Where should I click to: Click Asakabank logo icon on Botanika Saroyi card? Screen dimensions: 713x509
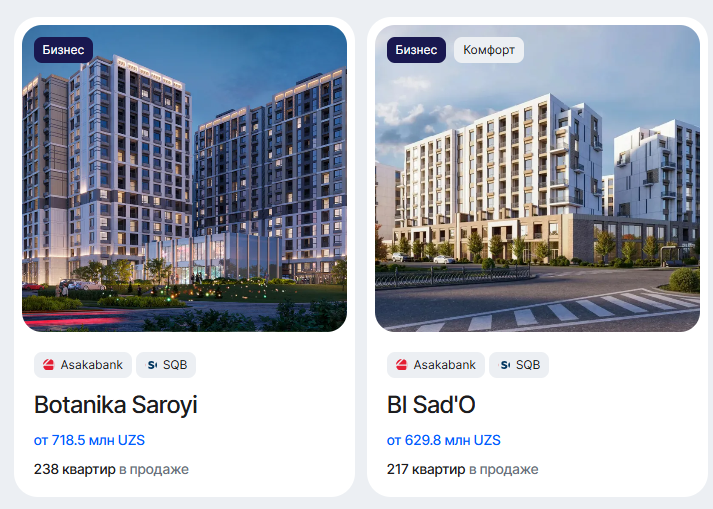click(49, 365)
